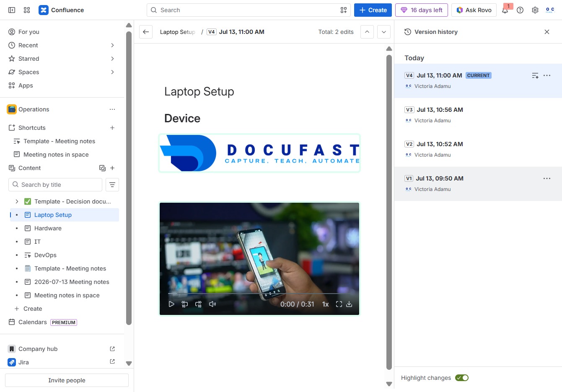Click the Confluence logo
This screenshot has width=562, height=392.
click(61, 10)
